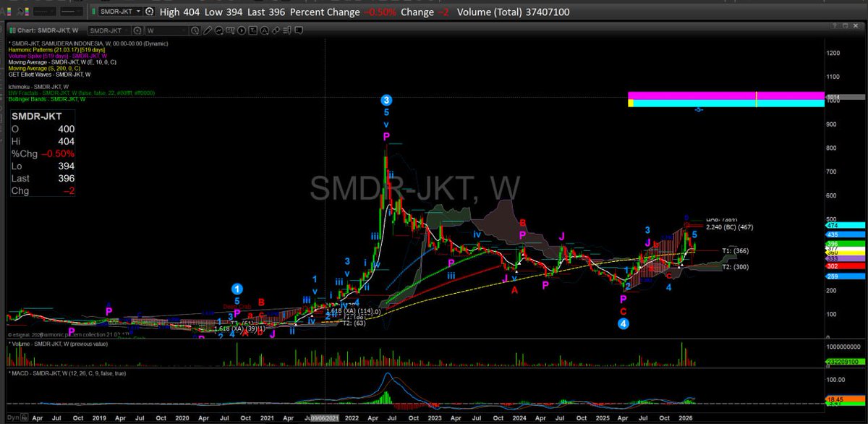The height and width of the screenshot is (424, 868).
Task: Select the blue 435 price marker
Action: [x=845, y=235]
